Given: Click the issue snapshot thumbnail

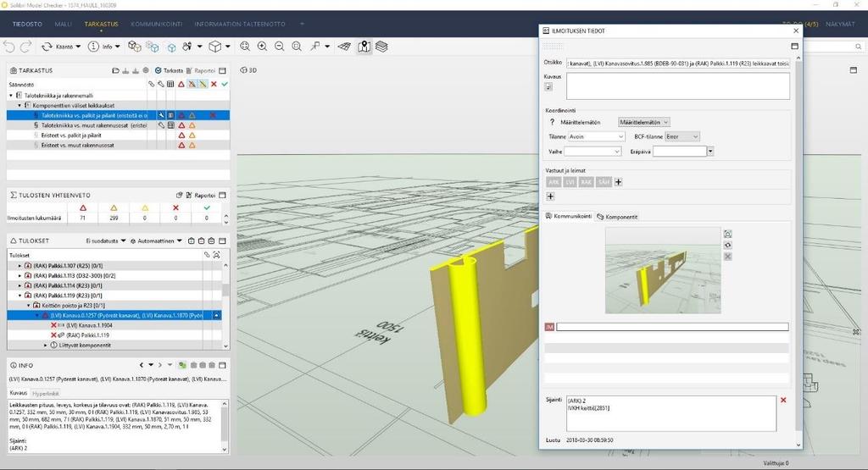Looking at the screenshot, I should click(x=663, y=270).
